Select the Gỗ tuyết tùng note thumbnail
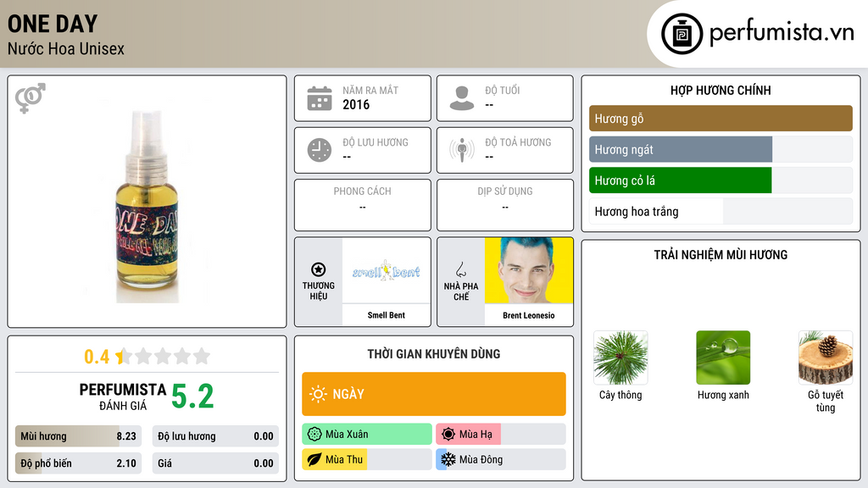The image size is (868, 488). point(826,358)
